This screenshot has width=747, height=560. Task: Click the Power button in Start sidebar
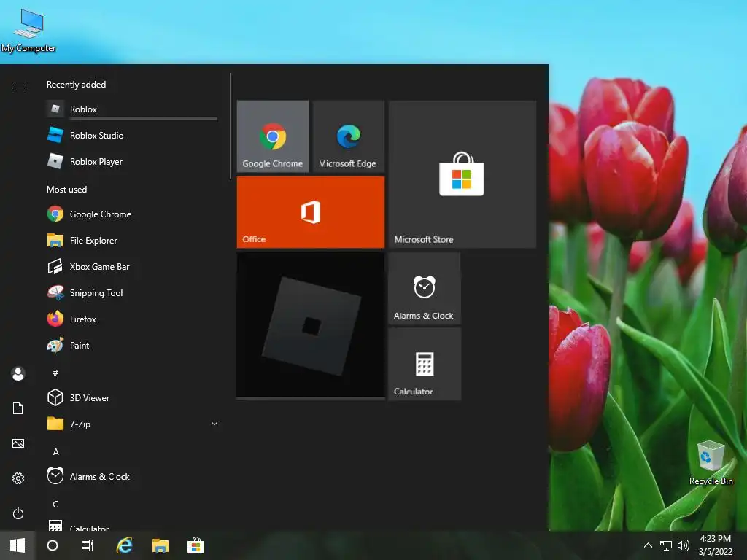pyautogui.click(x=18, y=513)
